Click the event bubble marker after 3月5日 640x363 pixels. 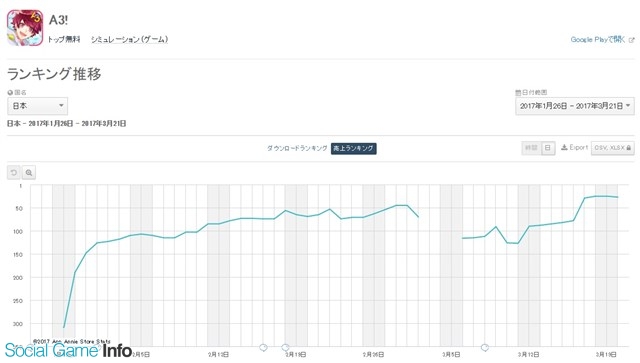(x=484, y=347)
